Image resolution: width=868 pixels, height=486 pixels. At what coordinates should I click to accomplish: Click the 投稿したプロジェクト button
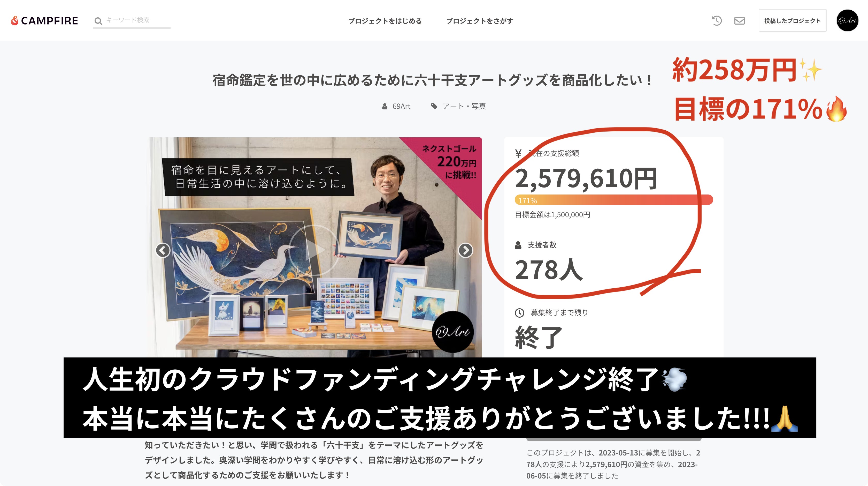[793, 21]
